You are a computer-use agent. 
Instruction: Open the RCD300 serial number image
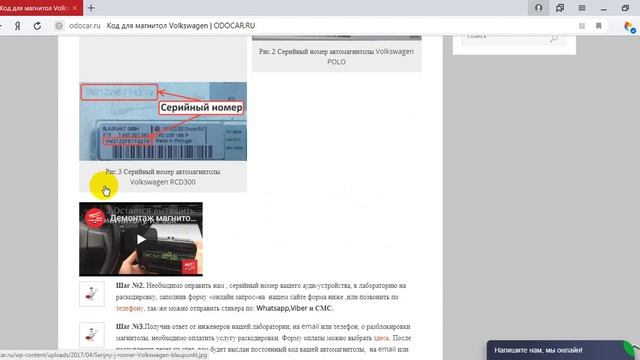click(163, 121)
